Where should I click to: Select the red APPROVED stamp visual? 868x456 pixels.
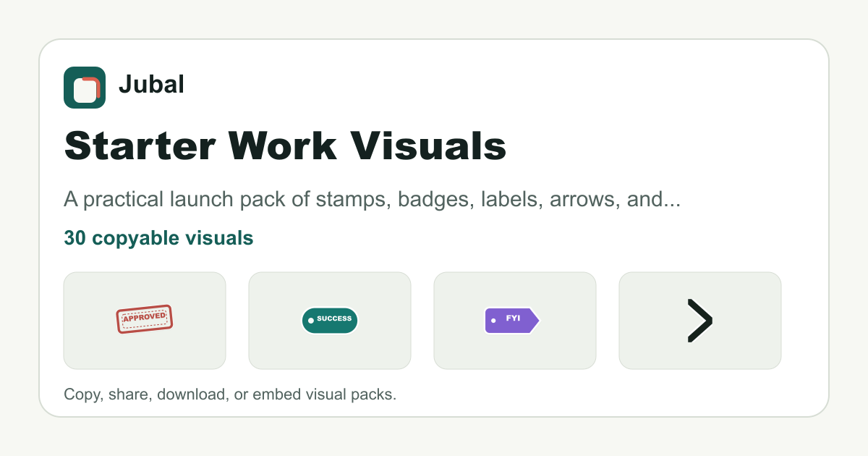[x=145, y=320]
